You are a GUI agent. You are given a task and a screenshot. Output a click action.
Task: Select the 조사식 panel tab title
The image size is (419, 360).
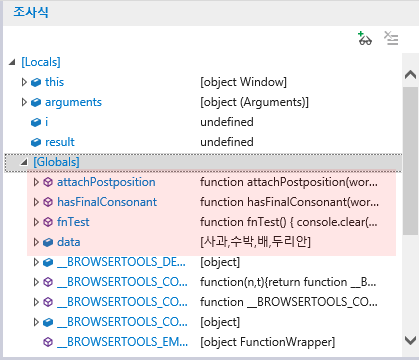click(x=31, y=12)
